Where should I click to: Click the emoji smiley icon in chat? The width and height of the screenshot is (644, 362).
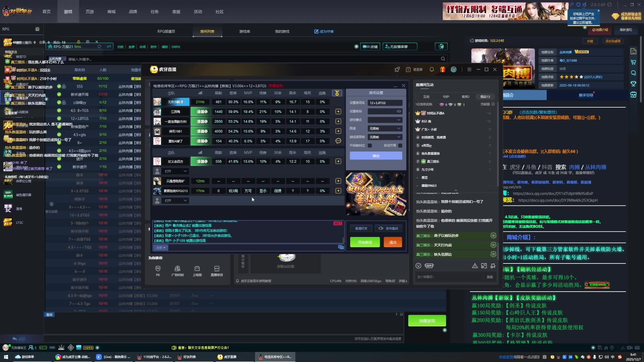pos(418,266)
